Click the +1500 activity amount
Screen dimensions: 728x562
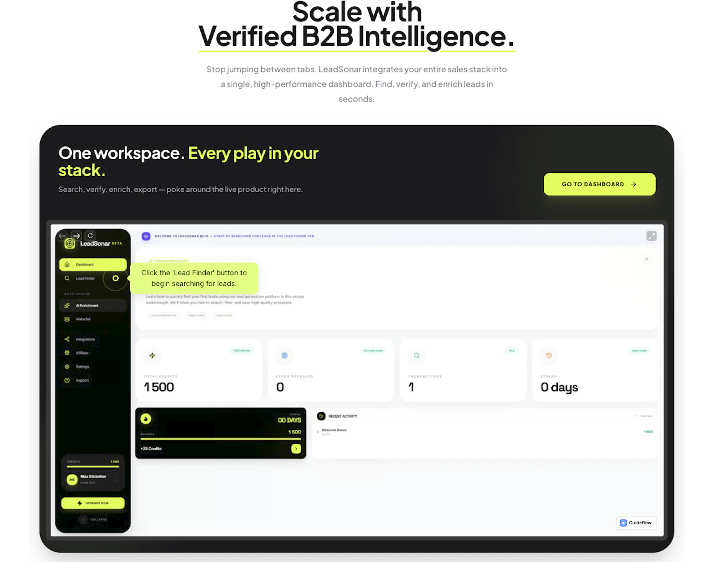coord(648,431)
